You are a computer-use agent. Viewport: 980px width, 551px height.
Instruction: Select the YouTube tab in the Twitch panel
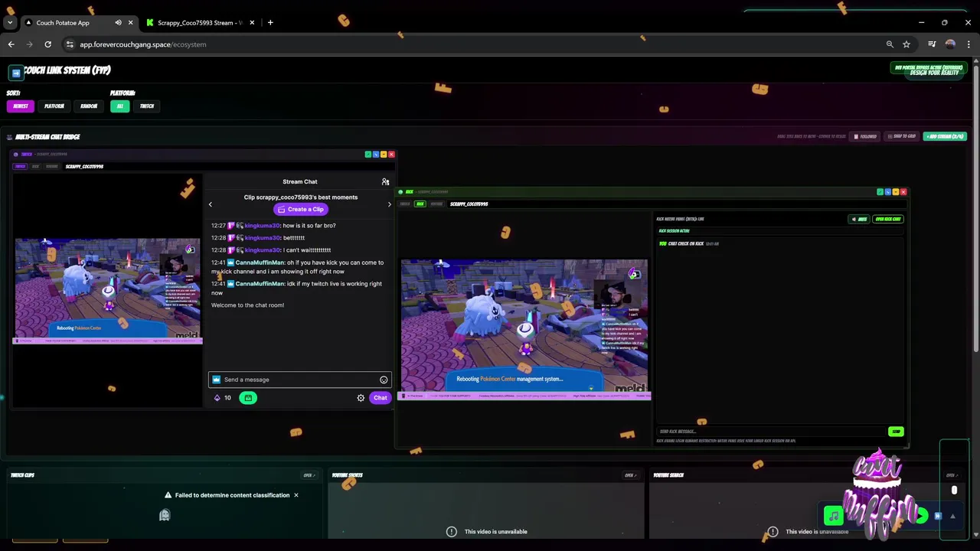(x=52, y=166)
